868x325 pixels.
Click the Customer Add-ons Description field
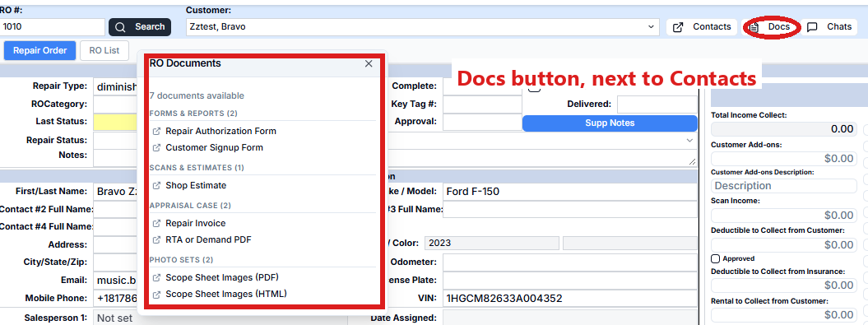pyautogui.click(x=784, y=185)
